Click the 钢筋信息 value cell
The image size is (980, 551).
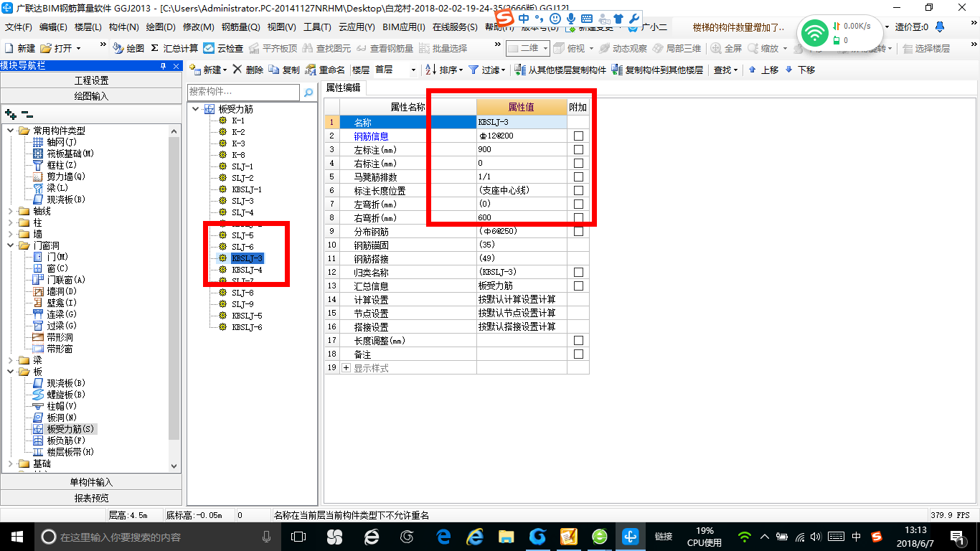click(522, 136)
